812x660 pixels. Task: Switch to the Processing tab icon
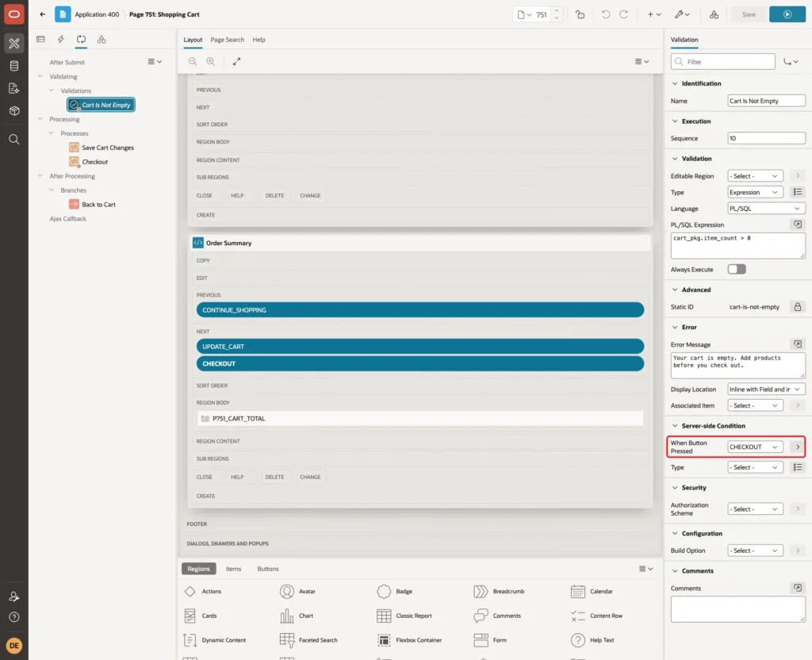point(81,40)
